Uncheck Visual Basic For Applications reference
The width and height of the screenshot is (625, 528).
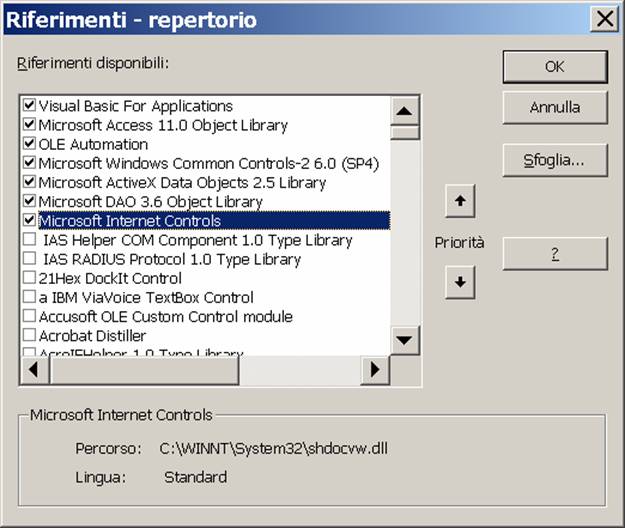pos(29,106)
